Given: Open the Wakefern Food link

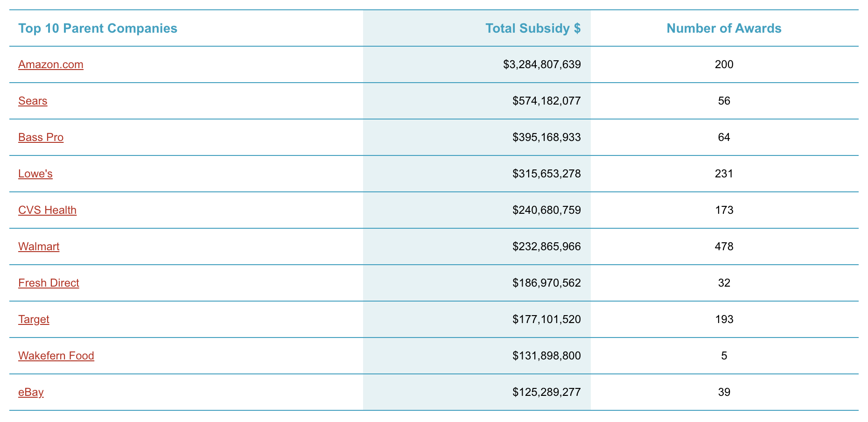Looking at the screenshot, I should pos(56,356).
